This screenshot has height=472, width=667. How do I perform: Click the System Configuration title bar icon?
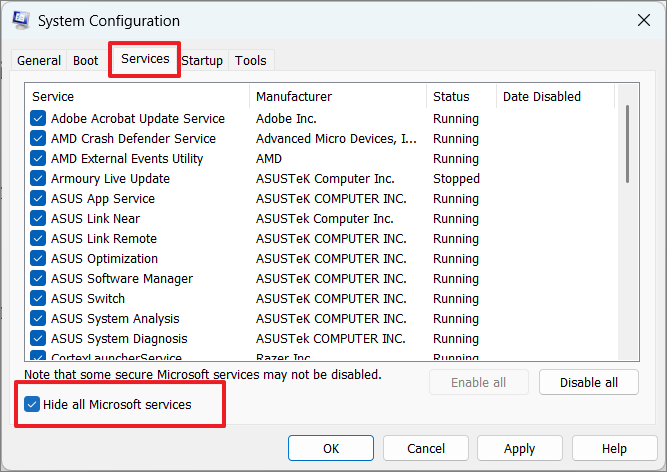[x=21, y=20]
